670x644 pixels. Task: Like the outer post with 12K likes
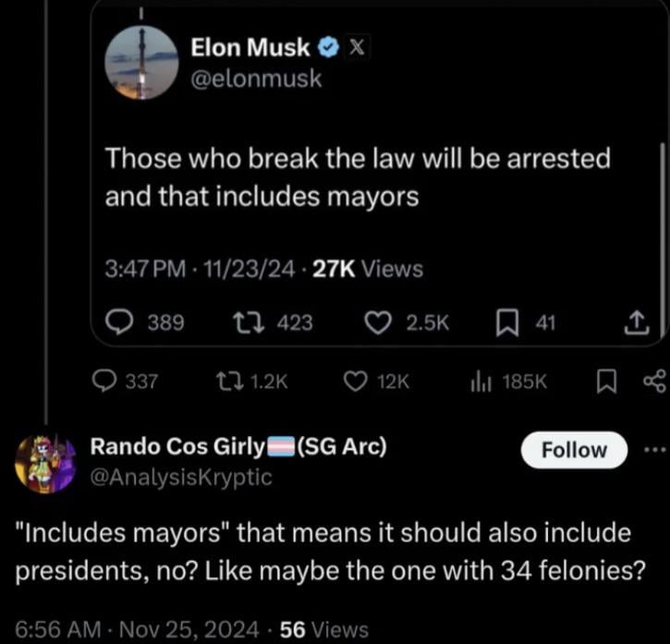[x=356, y=381]
